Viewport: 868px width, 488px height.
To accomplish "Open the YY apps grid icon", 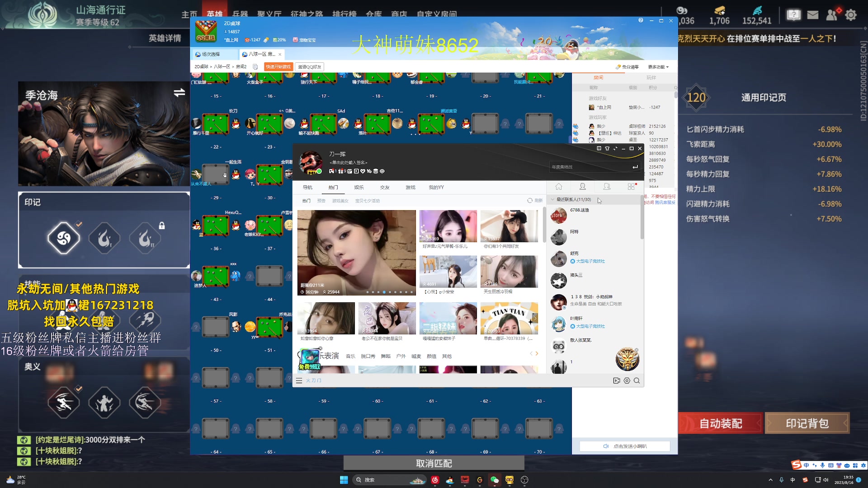I will pyautogui.click(x=632, y=187).
